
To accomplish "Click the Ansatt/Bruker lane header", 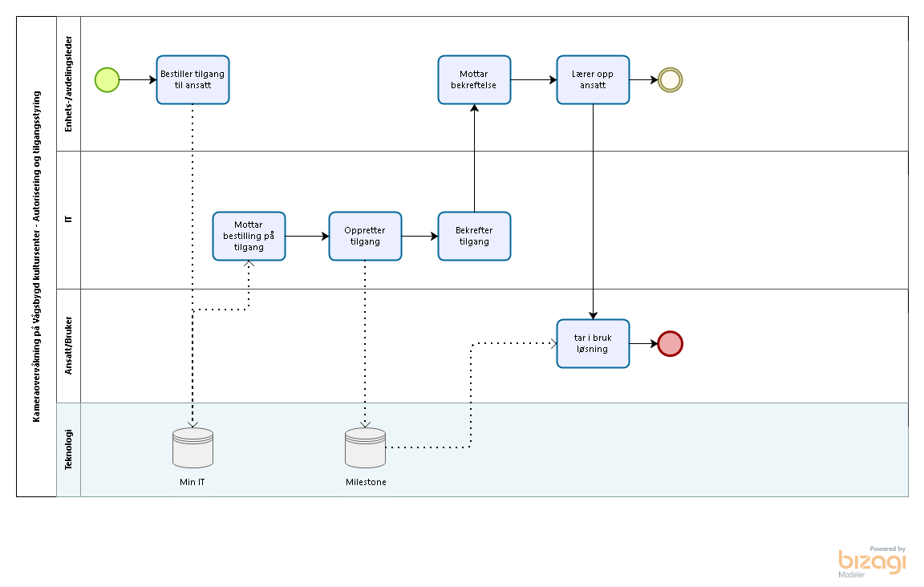I will point(68,346).
